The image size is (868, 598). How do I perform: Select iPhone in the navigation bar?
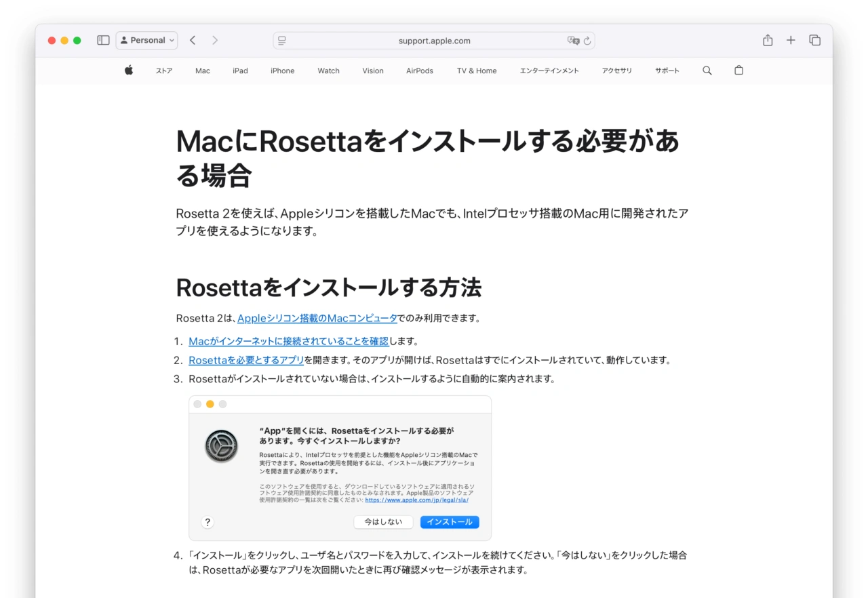click(282, 71)
